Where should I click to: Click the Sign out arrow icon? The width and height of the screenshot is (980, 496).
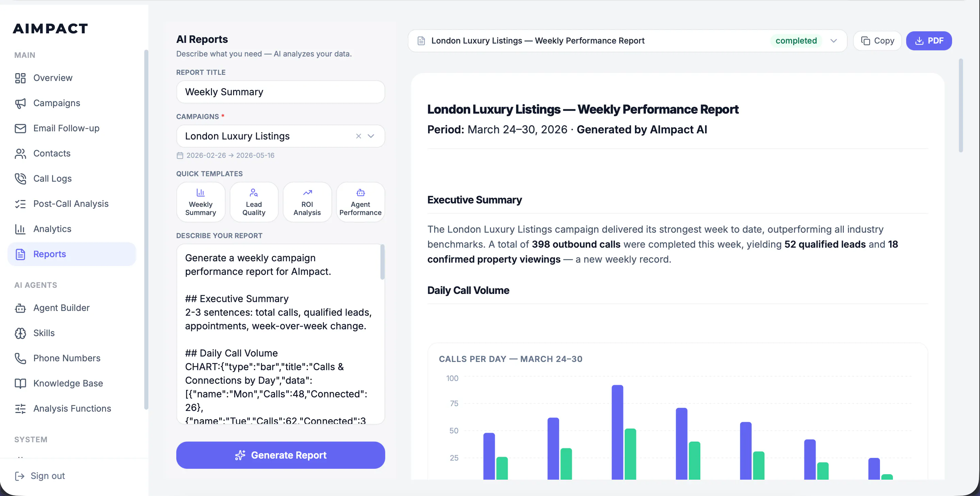click(x=19, y=476)
